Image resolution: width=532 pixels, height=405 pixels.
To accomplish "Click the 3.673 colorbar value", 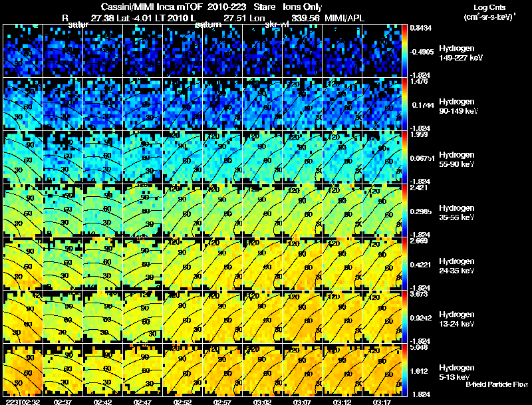I will [420, 294].
